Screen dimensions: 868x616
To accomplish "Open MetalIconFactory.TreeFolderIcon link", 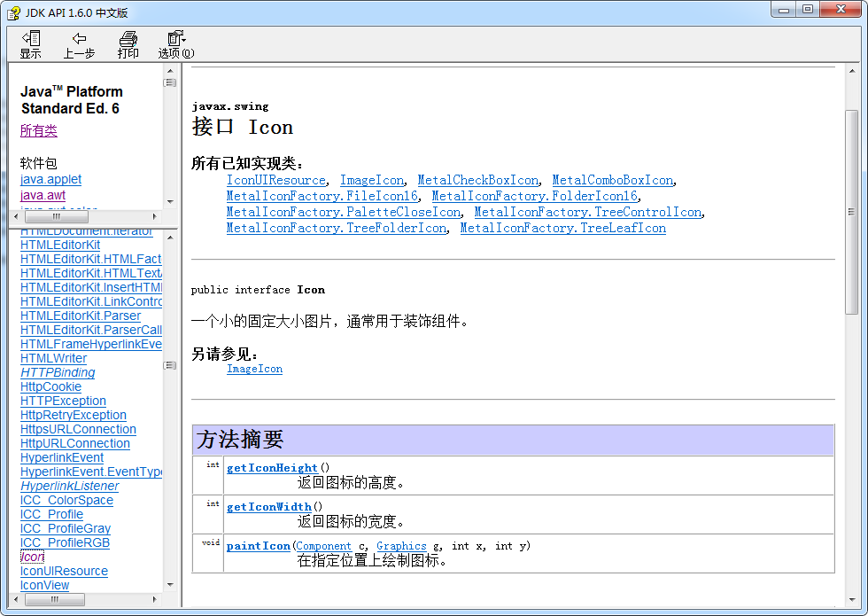I will (337, 229).
